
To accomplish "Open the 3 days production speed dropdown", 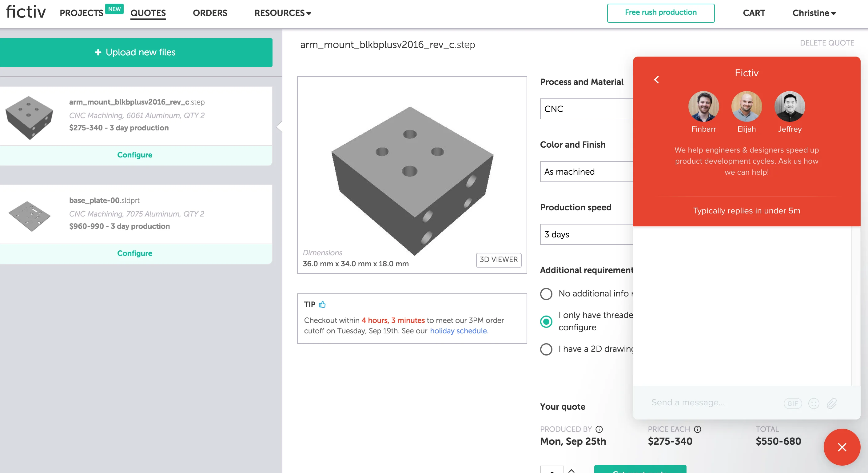I will point(587,234).
